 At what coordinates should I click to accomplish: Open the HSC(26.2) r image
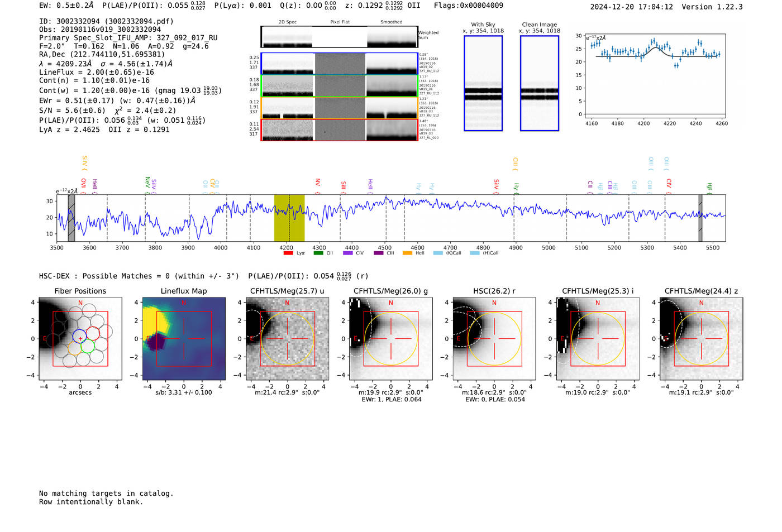point(494,339)
